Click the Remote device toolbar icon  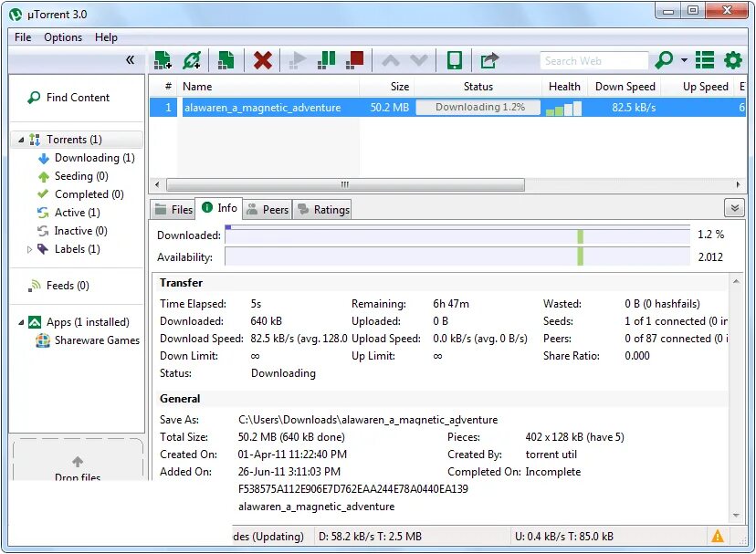(454, 60)
